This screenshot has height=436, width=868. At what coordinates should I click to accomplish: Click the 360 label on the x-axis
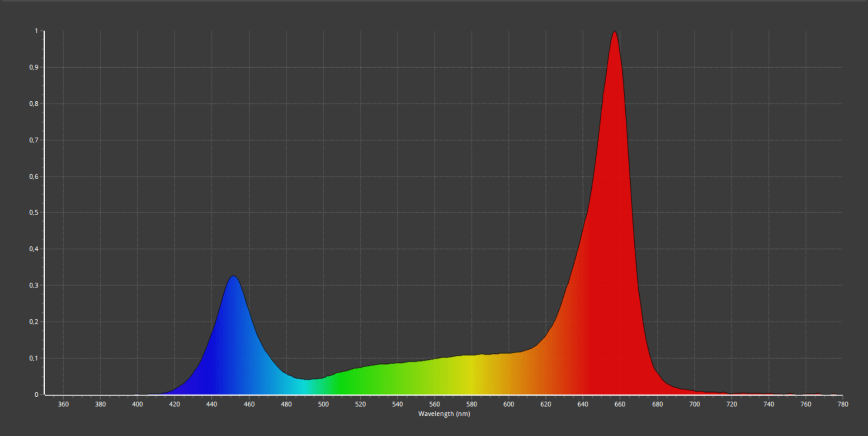pos(63,404)
